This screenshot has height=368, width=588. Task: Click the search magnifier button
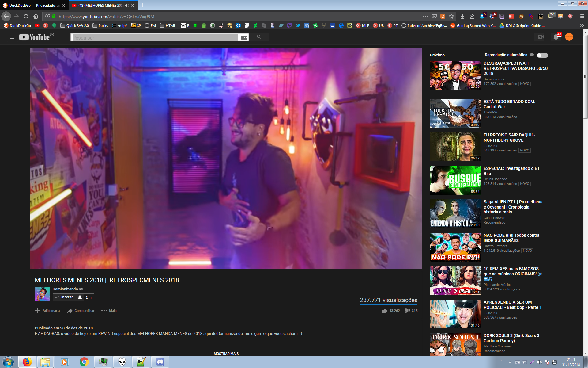tap(259, 37)
